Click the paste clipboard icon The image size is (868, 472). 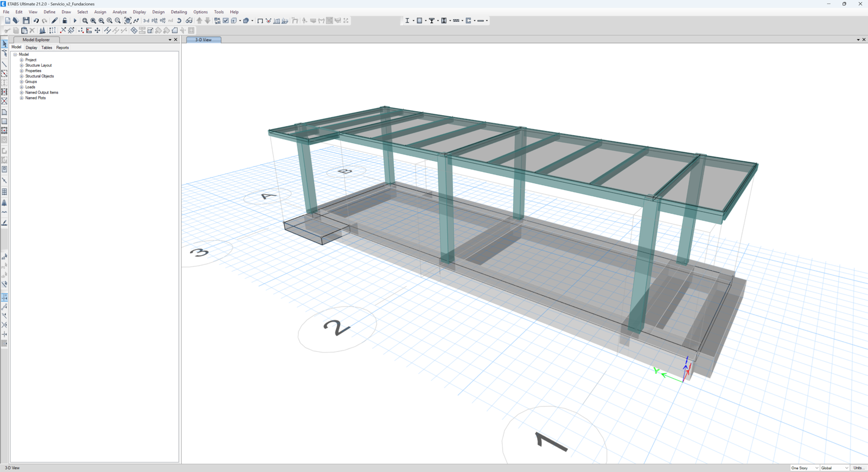click(x=24, y=30)
